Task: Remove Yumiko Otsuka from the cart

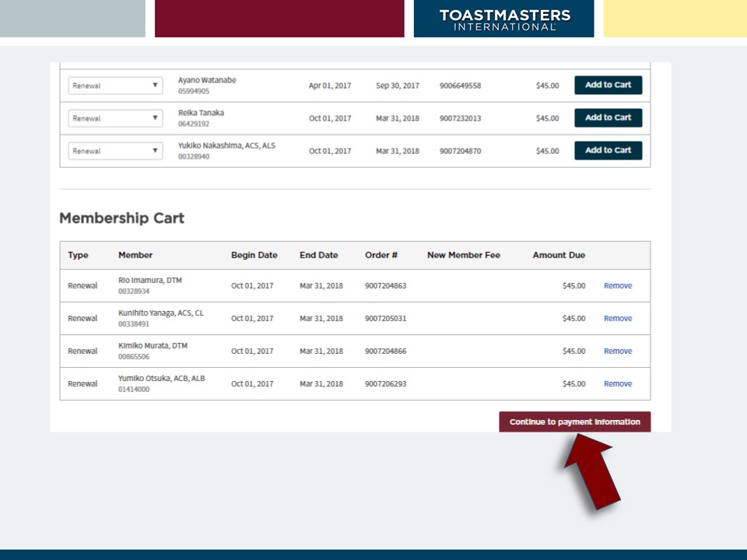Action: pos(617,383)
